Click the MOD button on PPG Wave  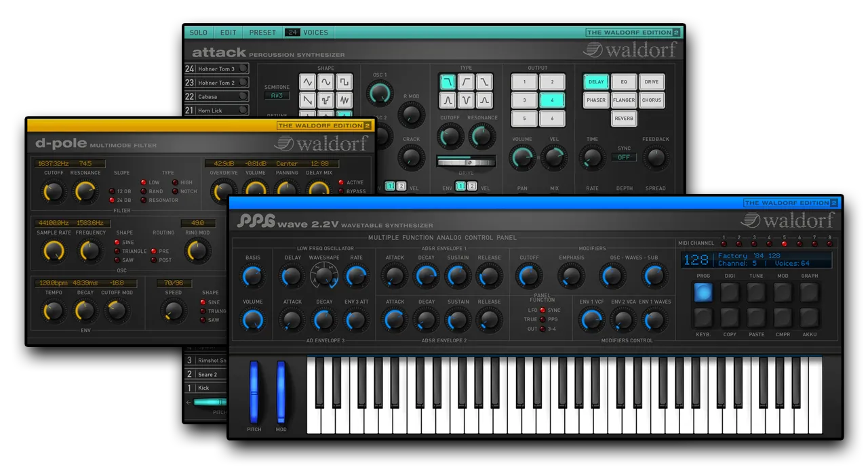783,292
